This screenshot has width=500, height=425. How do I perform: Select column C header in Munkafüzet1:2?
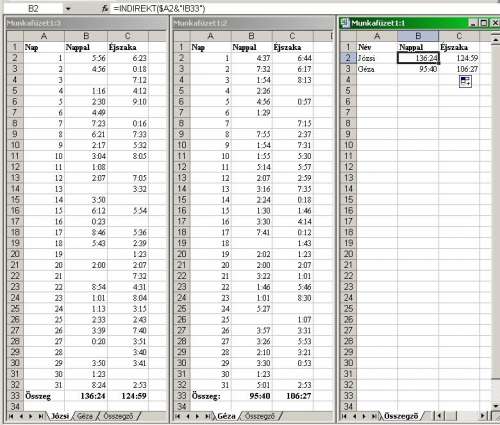pyautogui.click(x=292, y=36)
